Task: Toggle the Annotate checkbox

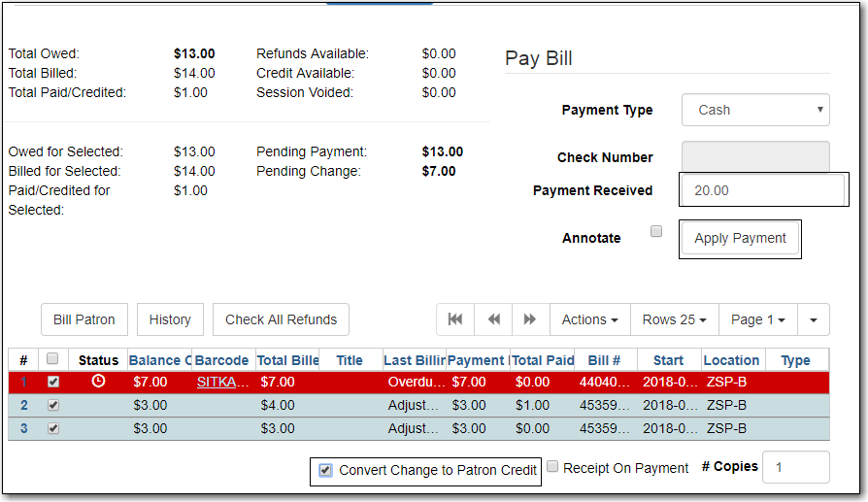Action: [656, 231]
